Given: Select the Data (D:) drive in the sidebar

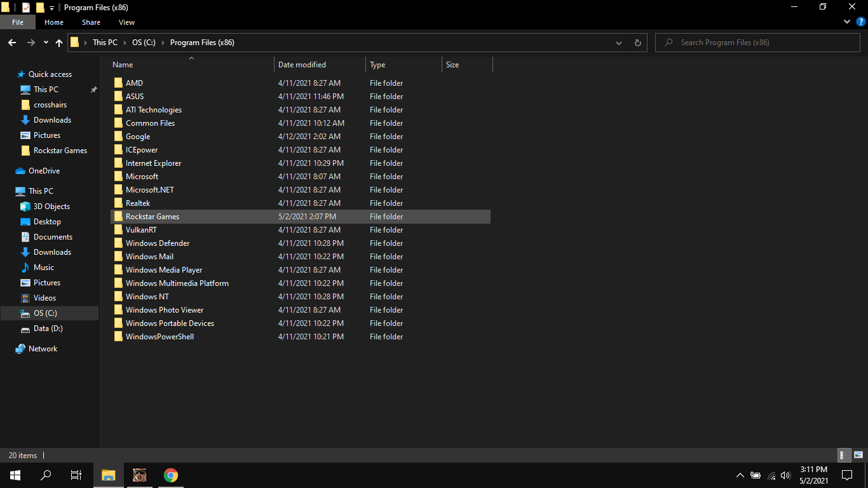Looking at the screenshot, I should (48, 329).
